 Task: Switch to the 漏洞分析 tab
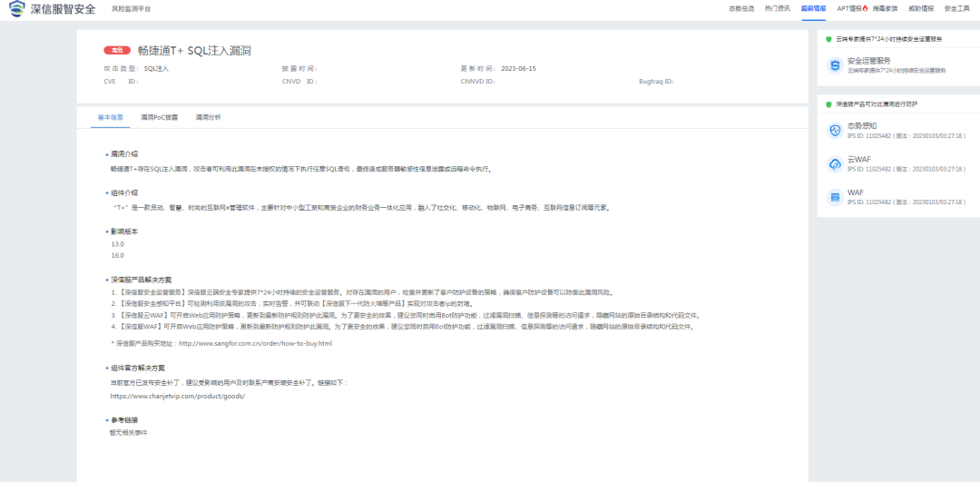coord(208,117)
